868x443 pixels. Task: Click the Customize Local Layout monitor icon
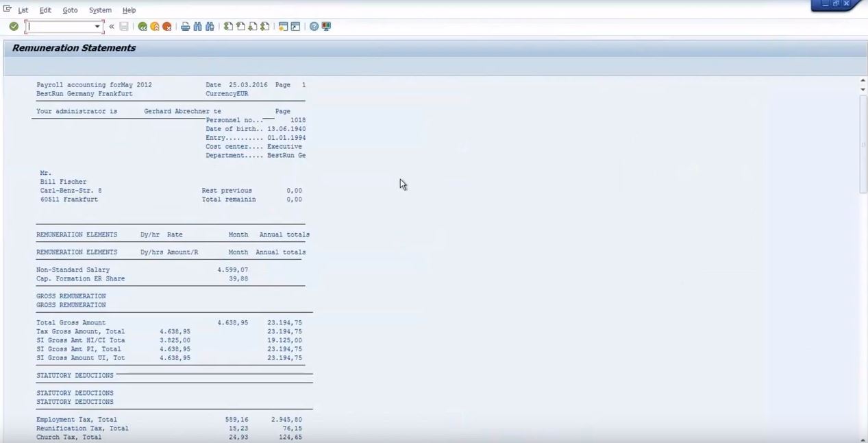pyautogui.click(x=326, y=27)
